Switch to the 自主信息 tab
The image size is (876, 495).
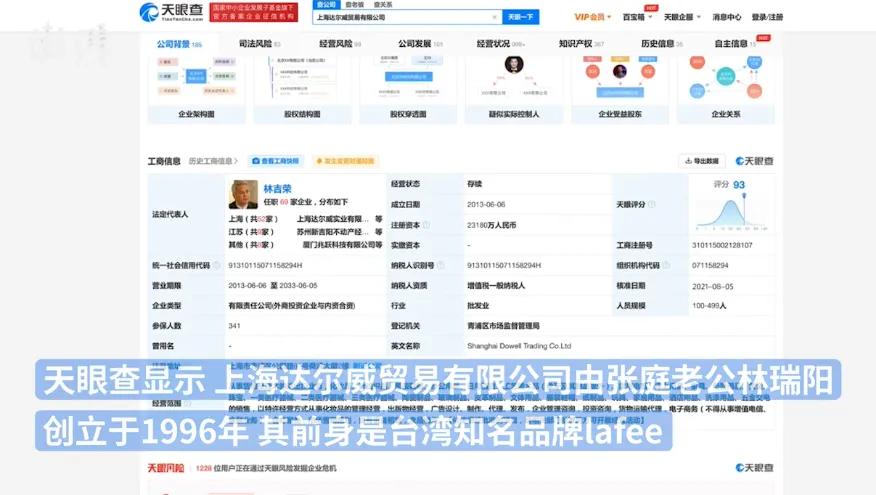tap(735, 44)
